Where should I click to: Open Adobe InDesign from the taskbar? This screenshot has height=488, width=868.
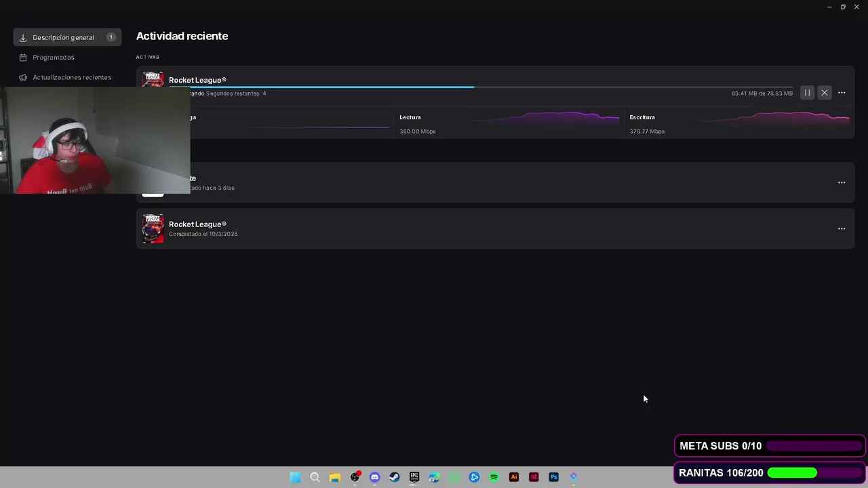pos(534,477)
